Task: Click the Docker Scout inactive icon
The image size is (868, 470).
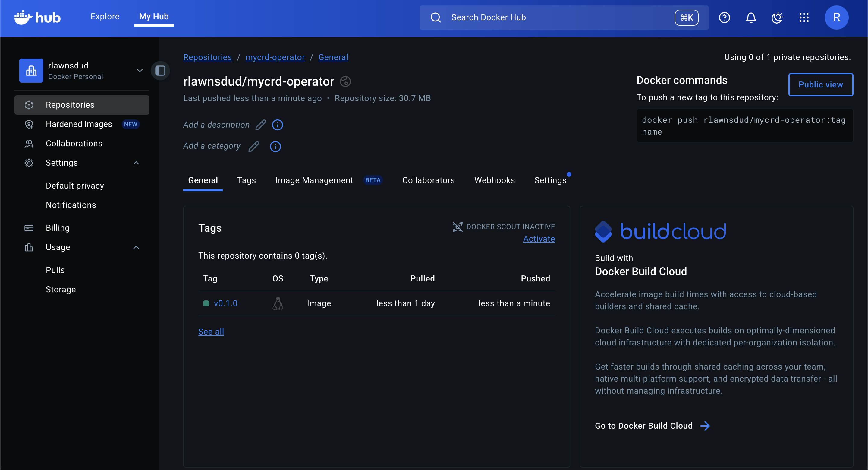Action: coord(457,227)
